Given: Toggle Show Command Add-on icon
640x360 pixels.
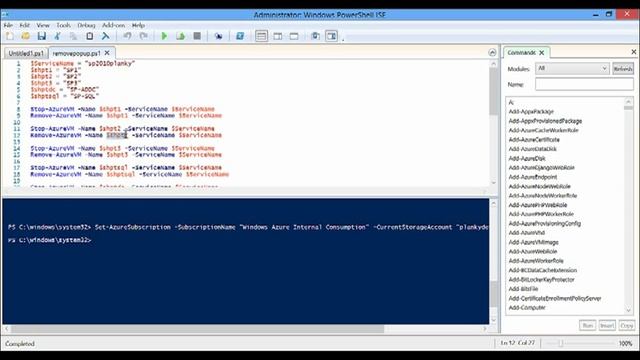Looking at the screenshot, I should [x=331, y=36].
